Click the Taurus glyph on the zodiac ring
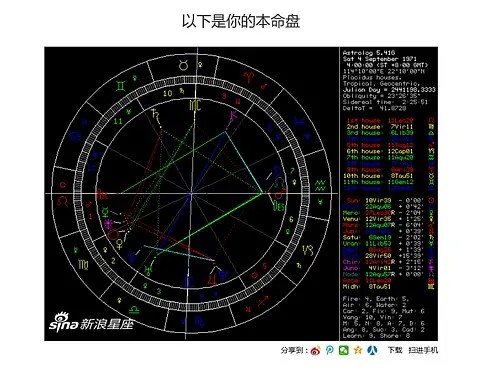500x370 pixels. 183,65
